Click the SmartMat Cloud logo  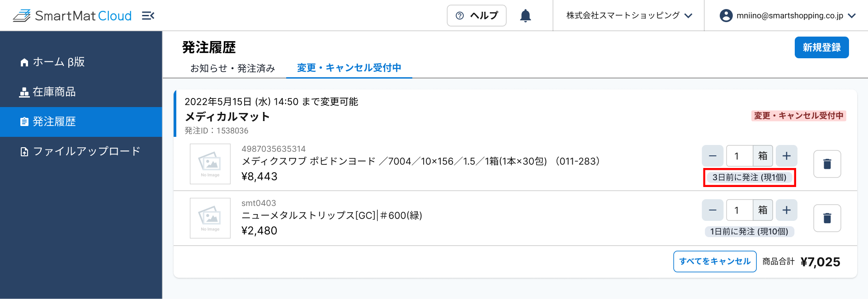click(72, 16)
